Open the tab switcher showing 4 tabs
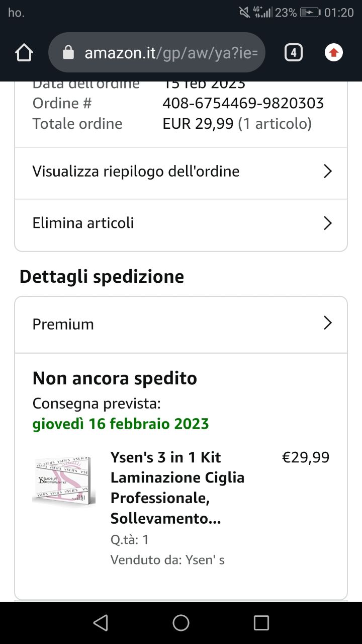Viewport: 362px width, 644px height. pyautogui.click(x=294, y=52)
